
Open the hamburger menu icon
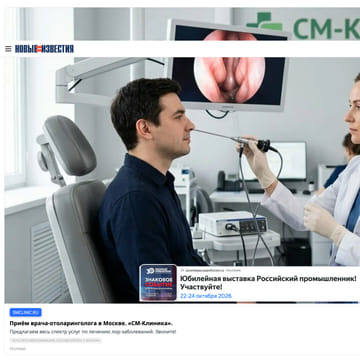click(8, 49)
